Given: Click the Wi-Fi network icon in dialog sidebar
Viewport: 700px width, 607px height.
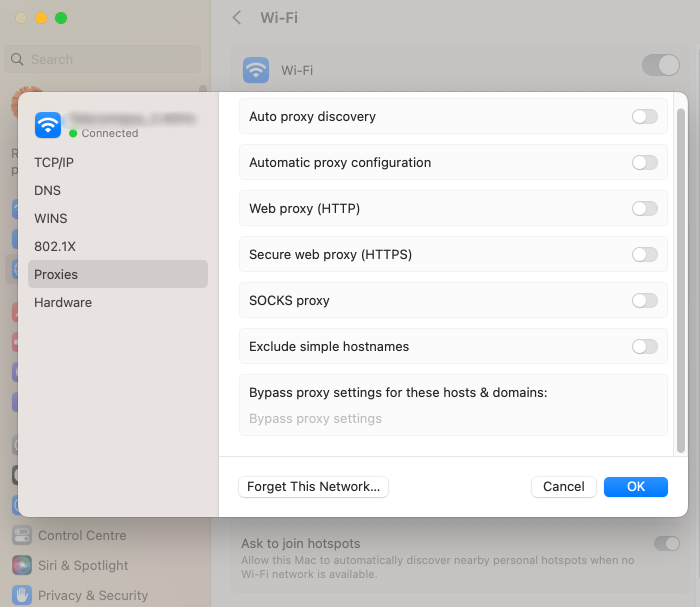Looking at the screenshot, I should 48,125.
